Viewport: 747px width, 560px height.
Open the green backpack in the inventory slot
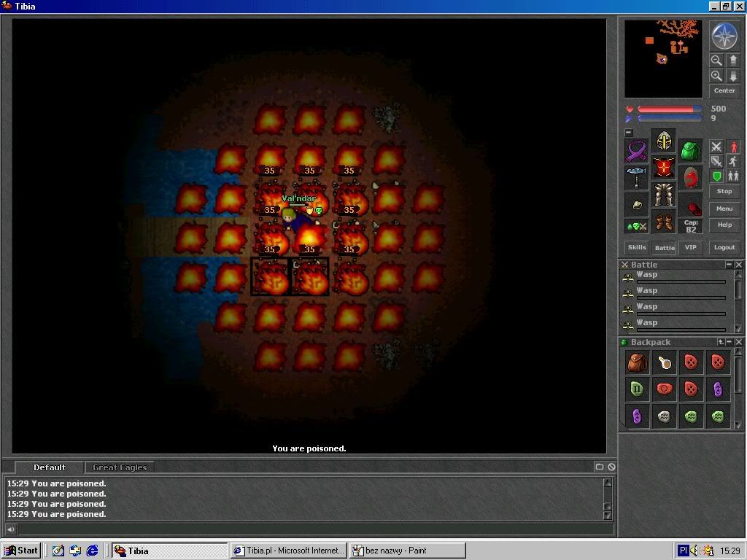click(691, 151)
